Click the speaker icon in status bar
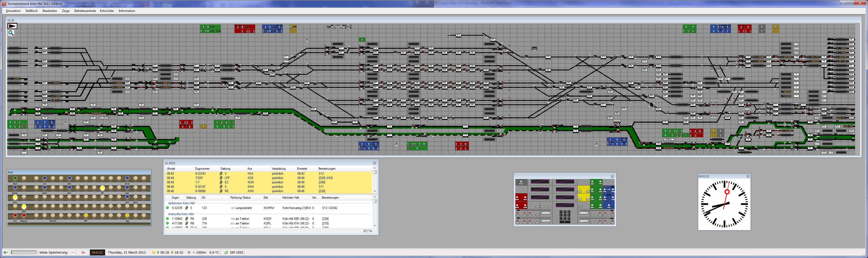Image resolution: width=868 pixels, height=258 pixels. pos(6,252)
